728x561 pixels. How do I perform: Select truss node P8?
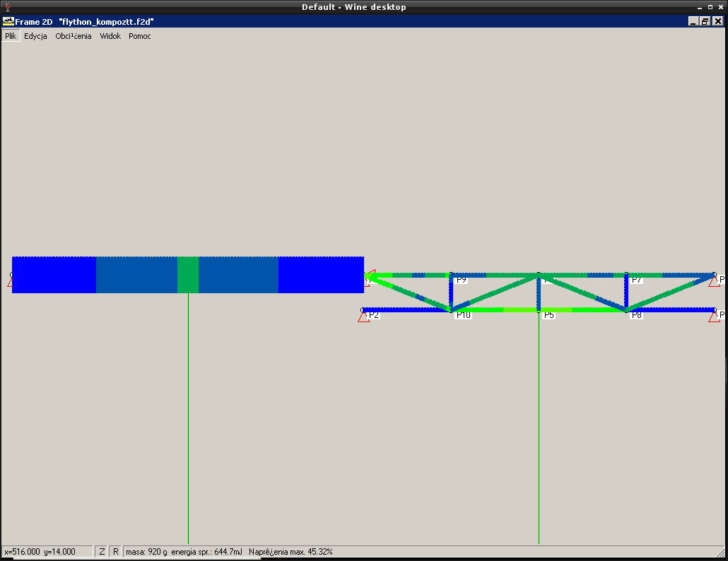[x=626, y=309]
